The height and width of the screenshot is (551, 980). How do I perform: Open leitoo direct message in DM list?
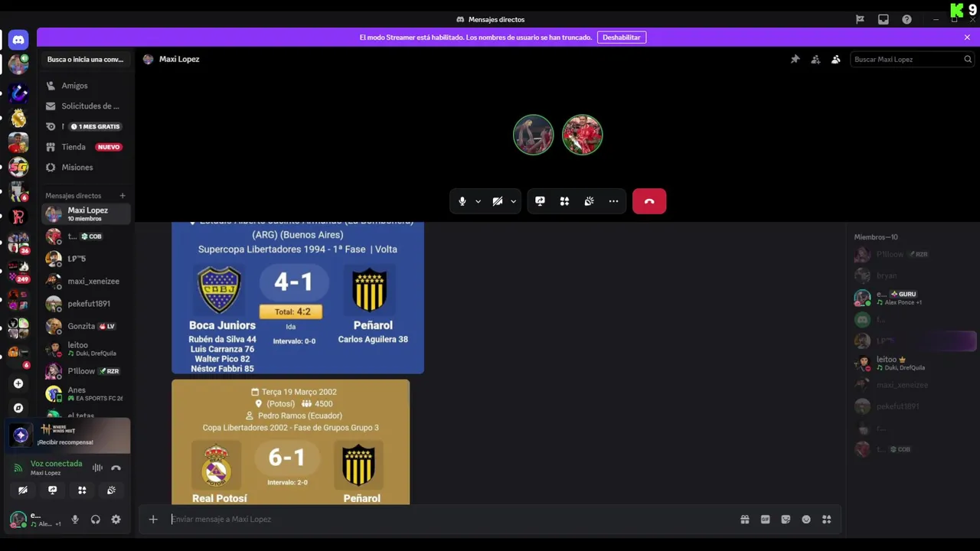(87, 349)
